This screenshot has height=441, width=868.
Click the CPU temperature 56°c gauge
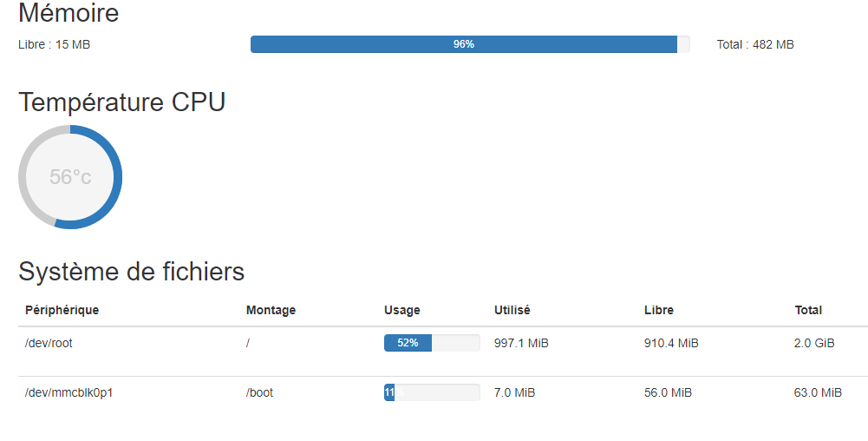pyautogui.click(x=70, y=177)
